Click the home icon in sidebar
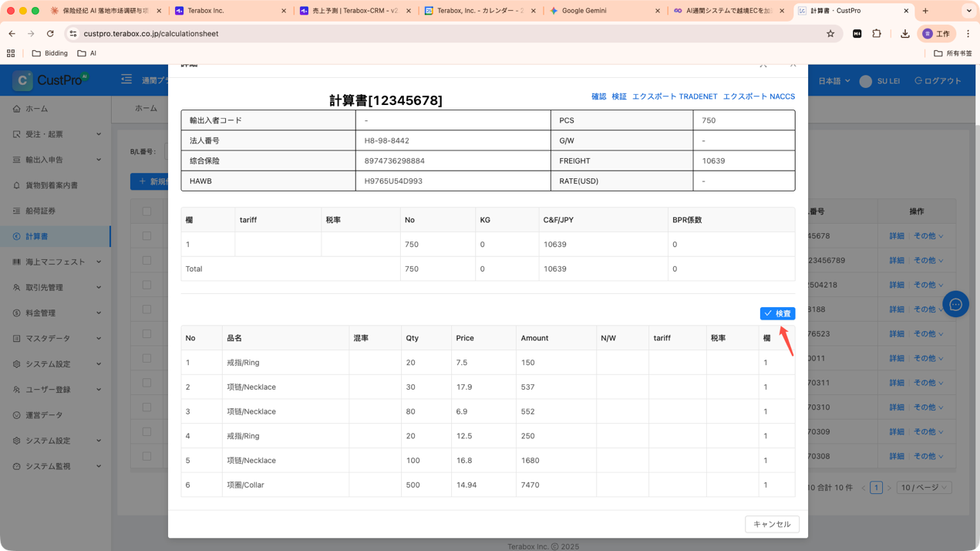 click(16, 109)
